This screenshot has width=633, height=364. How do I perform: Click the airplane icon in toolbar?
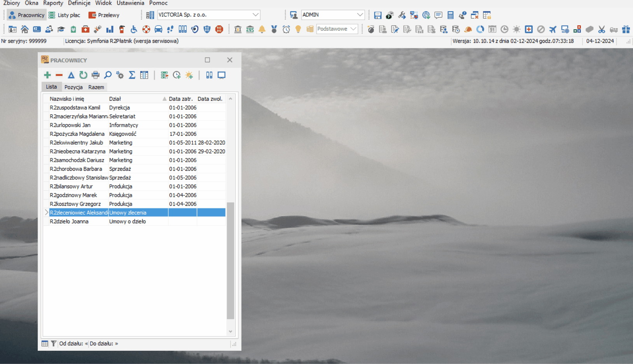pos(553,29)
